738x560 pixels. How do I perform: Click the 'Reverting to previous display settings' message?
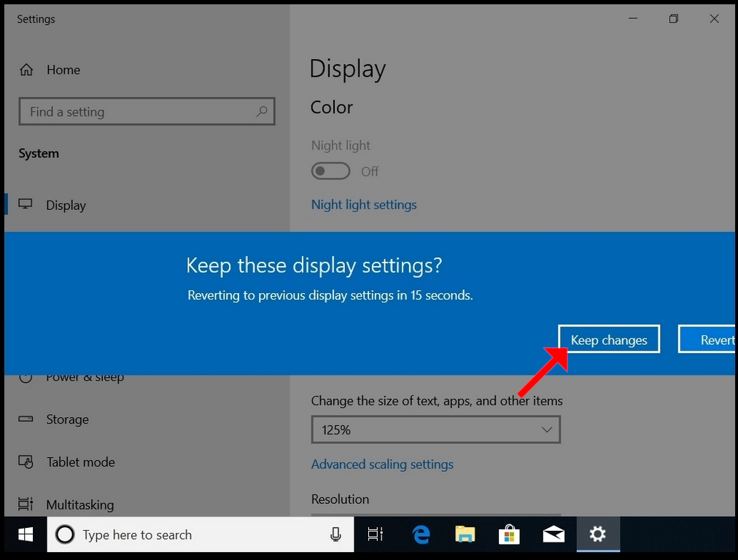tap(330, 295)
